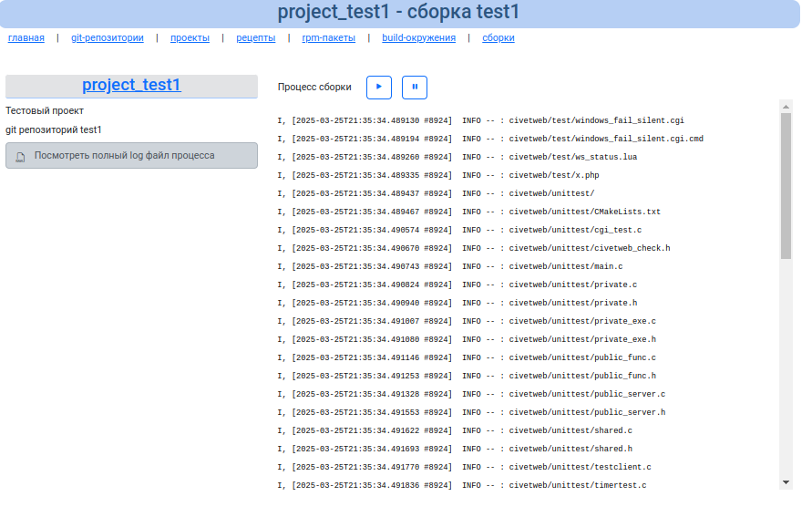Navigate to рецепты section
The height and width of the screenshot is (507, 812).
pos(256,38)
